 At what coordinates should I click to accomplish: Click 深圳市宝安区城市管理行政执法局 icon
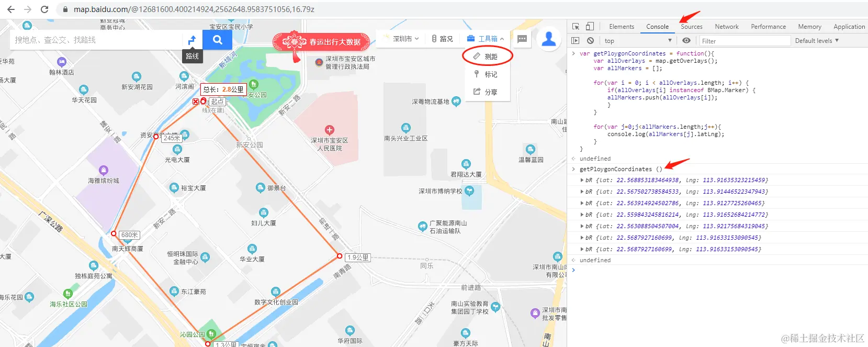click(319, 62)
